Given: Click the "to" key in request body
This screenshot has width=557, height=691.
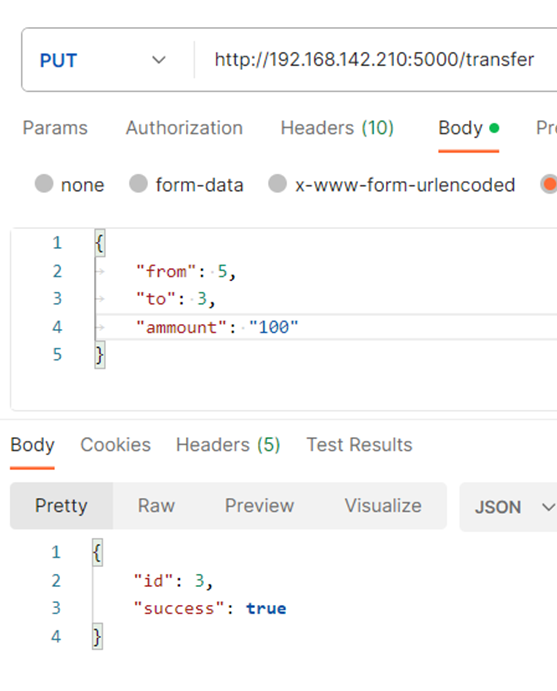Looking at the screenshot, I should [156, 299].
